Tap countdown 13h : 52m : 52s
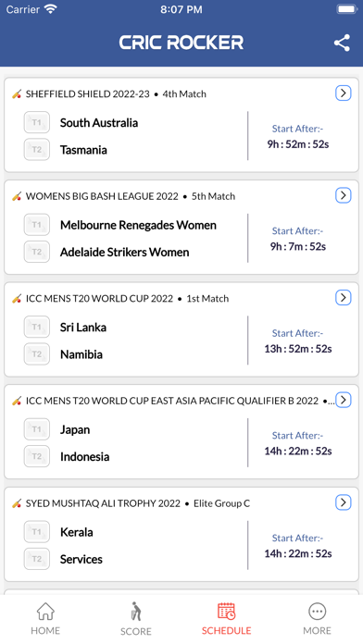 [x=298, y=349]
